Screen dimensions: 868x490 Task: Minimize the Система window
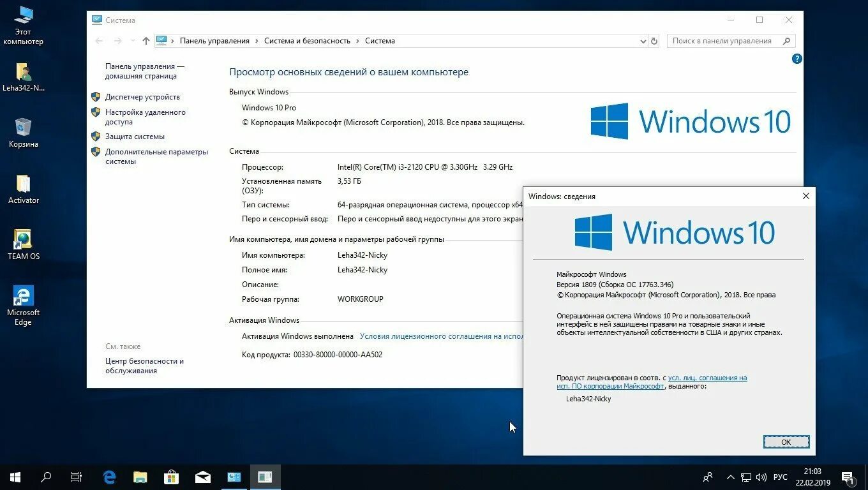coord(730,20)
